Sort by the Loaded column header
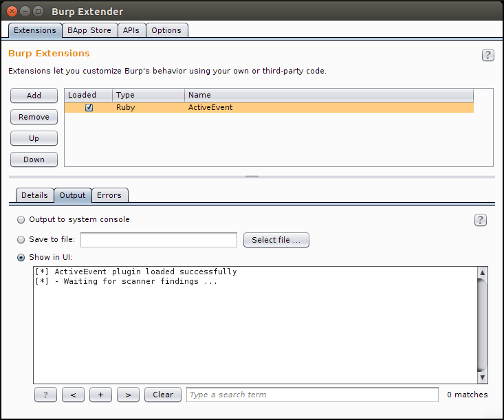This screenshot has width=504, height=420. click(x=89, y=95)
